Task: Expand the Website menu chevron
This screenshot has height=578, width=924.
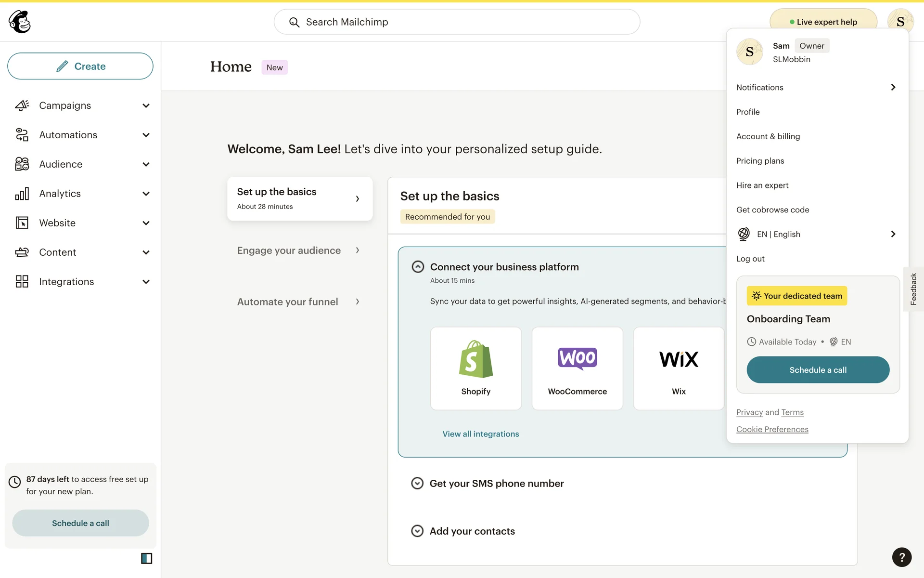Action: pos(146,223)
